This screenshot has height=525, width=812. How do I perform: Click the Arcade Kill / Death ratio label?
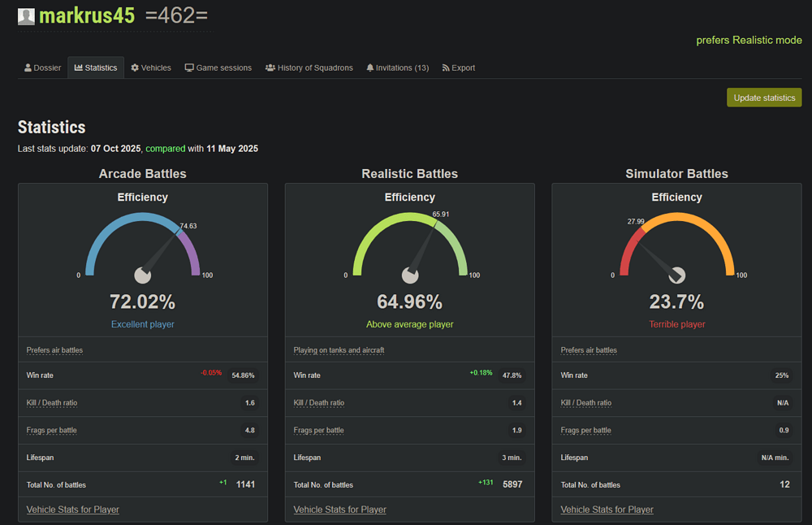(x=52, y=403)
